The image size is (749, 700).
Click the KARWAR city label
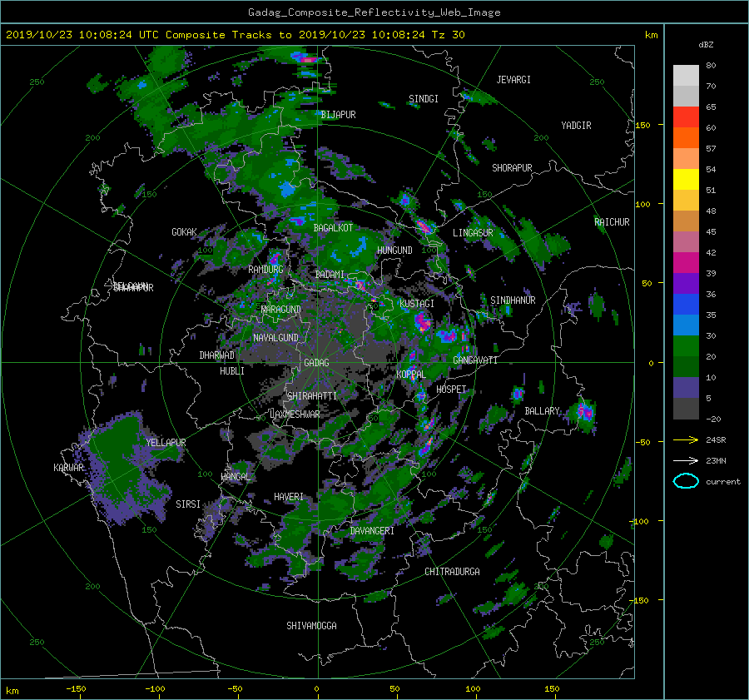point(68,467)
